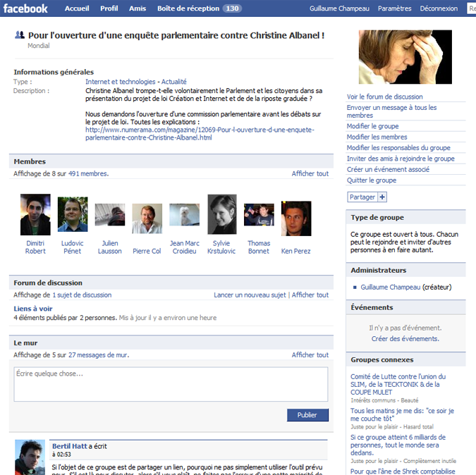476x475 pixels.
Task: Open Pierre Col's profile picture
Action: tap(147, 218)
